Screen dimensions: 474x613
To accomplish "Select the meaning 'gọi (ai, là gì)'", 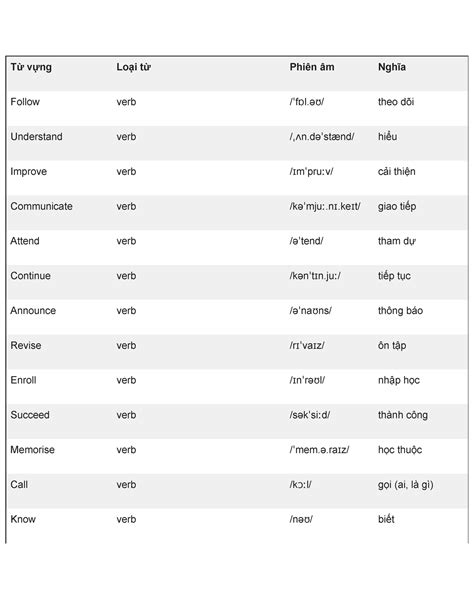I will [406, 485].
